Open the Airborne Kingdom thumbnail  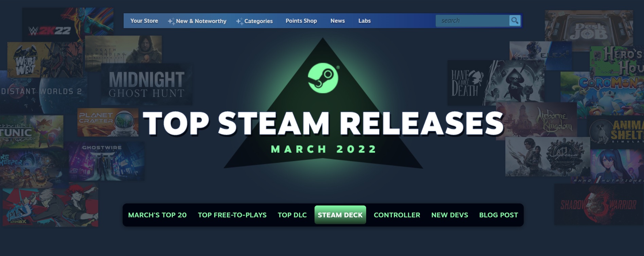pyautogui.click(x=537, y=122)
